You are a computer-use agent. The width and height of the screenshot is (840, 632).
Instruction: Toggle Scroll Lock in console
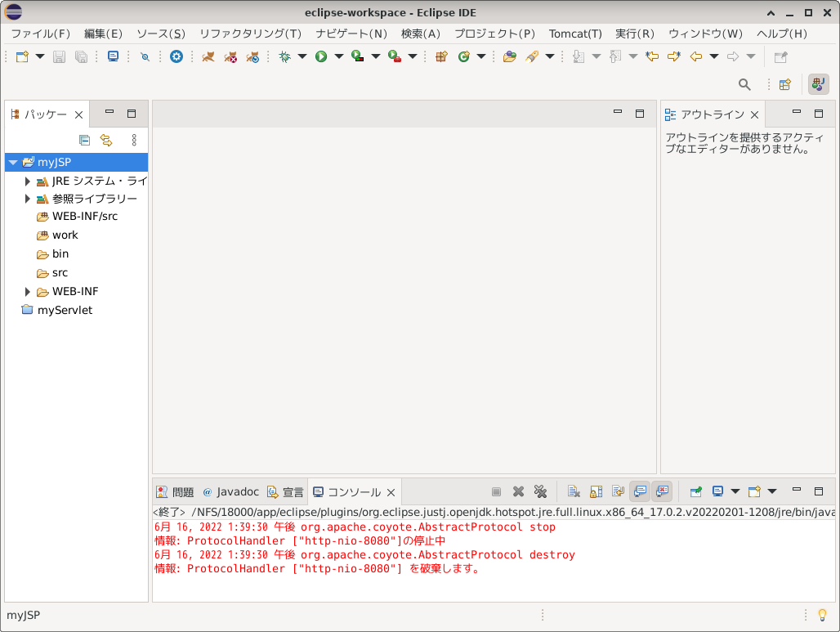596,491
